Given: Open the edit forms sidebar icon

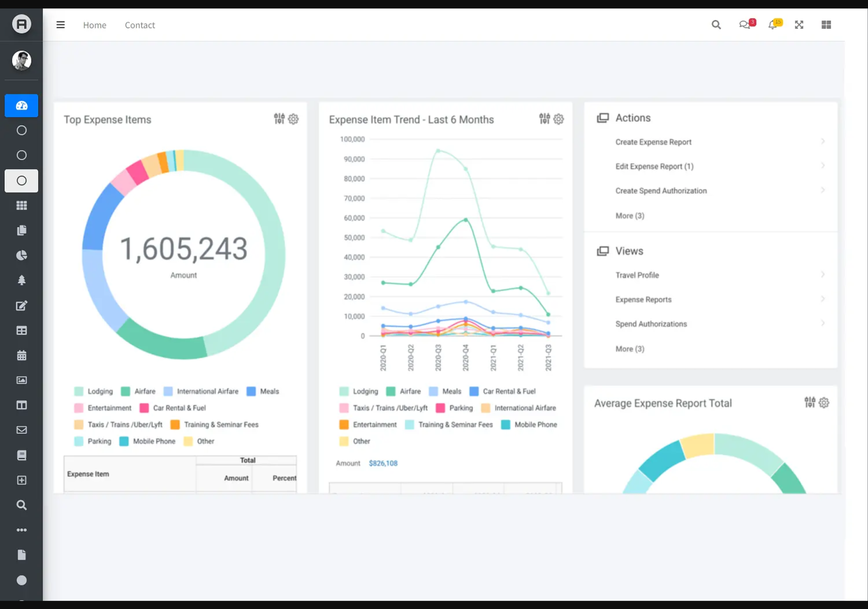Looking at the screenshot, I should (21, 305).
